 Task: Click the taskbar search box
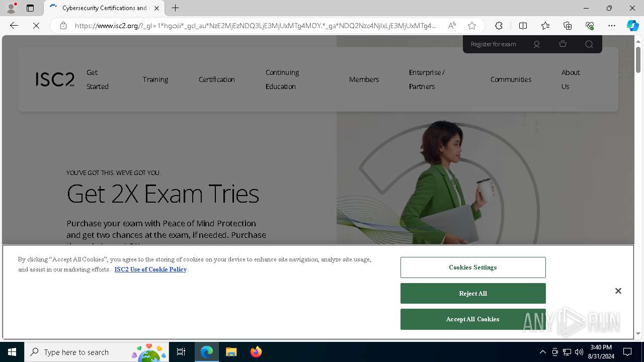[97, 352]
